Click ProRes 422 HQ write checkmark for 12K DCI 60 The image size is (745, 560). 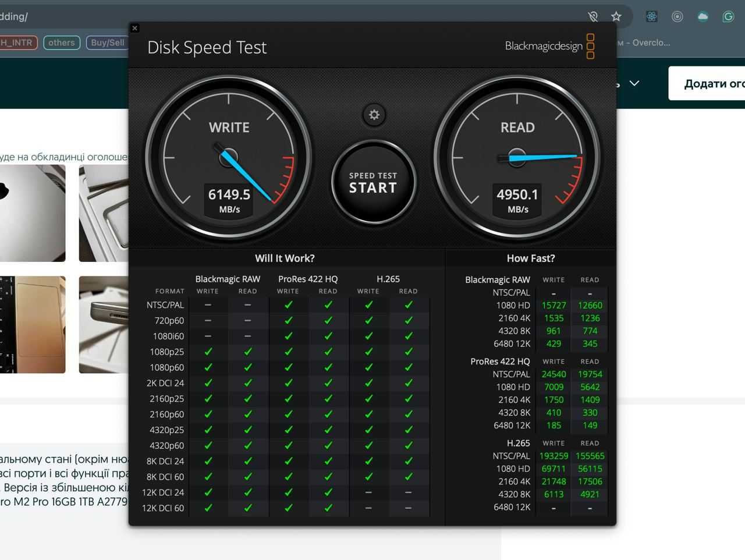point(289,508)
